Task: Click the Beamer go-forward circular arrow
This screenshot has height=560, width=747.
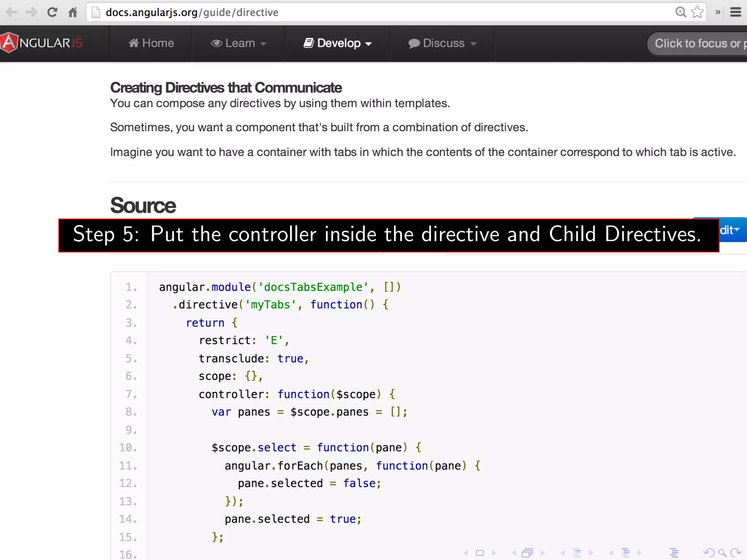Action: pos(736,553)
